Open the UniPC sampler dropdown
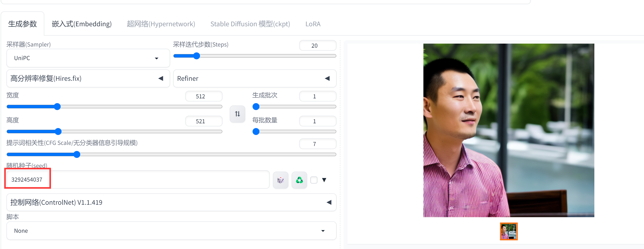 coord(88,58)
